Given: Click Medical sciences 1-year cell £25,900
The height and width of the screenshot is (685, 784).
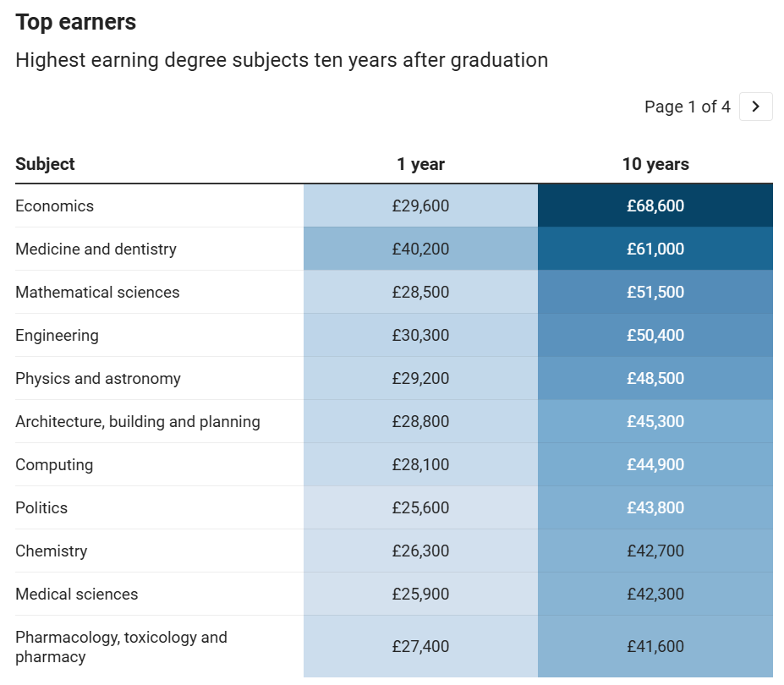Looking at the screenshot, I should 420,595.
